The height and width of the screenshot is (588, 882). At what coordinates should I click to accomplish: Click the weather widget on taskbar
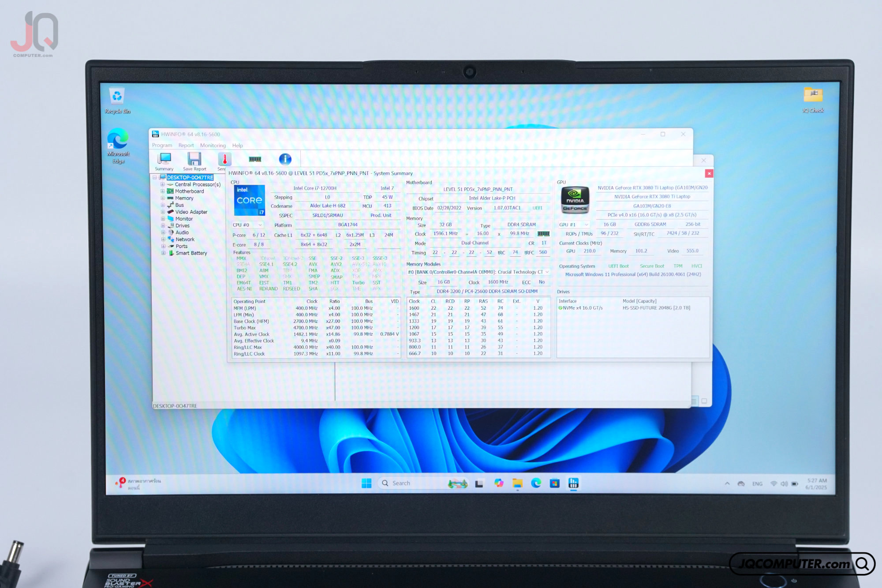pos(139,483)
